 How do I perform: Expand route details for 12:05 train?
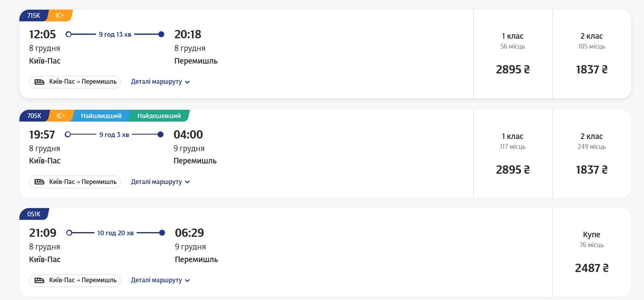coord(160,82)
